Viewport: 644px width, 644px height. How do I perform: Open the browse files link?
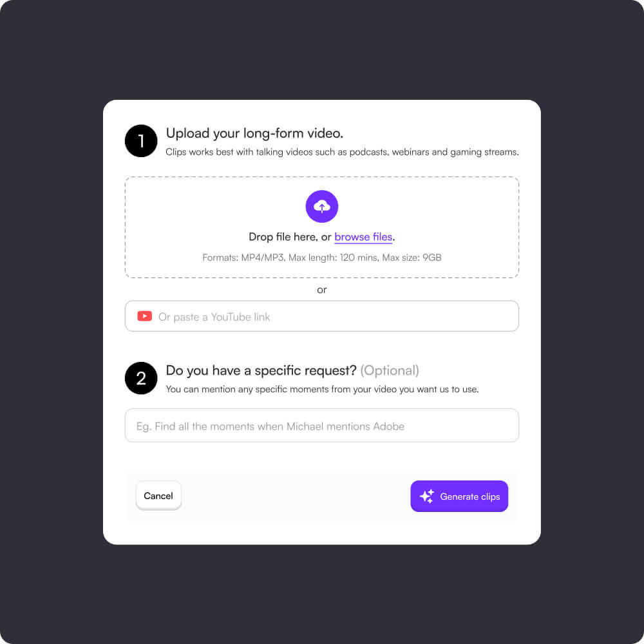(363, 237)
